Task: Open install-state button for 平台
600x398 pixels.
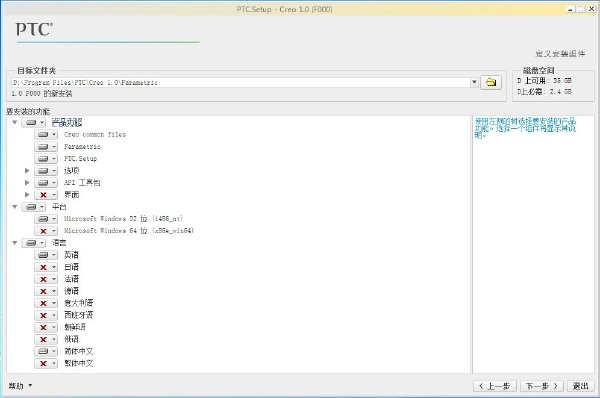Action: tap(34, 207)
